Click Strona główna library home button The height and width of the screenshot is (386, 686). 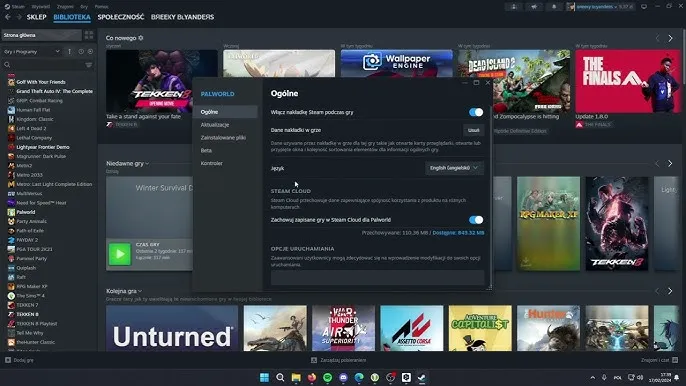pos(42,35)
